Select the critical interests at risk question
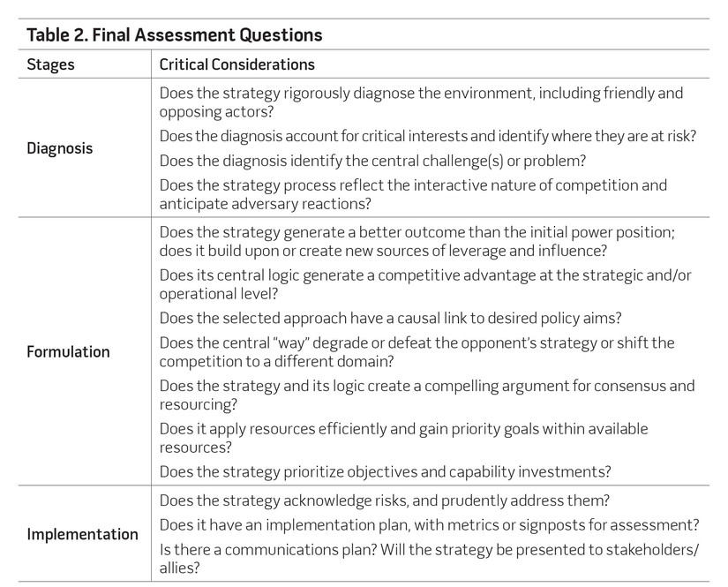728x587 pixels. coord(428,136)
